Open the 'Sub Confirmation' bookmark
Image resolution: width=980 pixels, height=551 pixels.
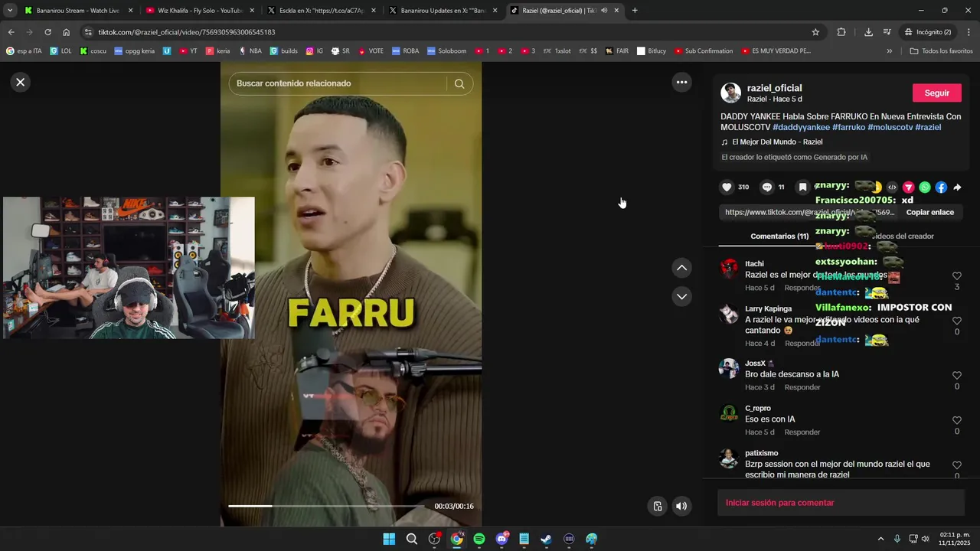(704, 51)
